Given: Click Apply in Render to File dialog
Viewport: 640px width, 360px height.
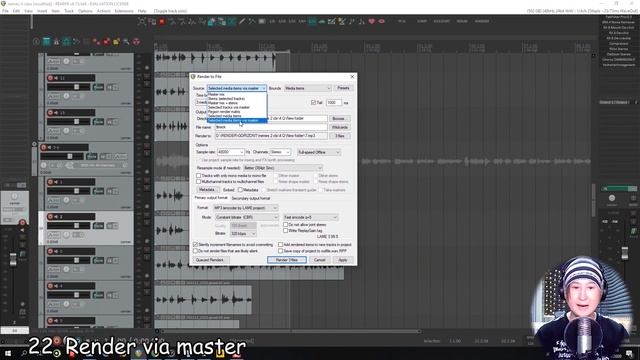Looking at the screenshot, I should 343,260.
